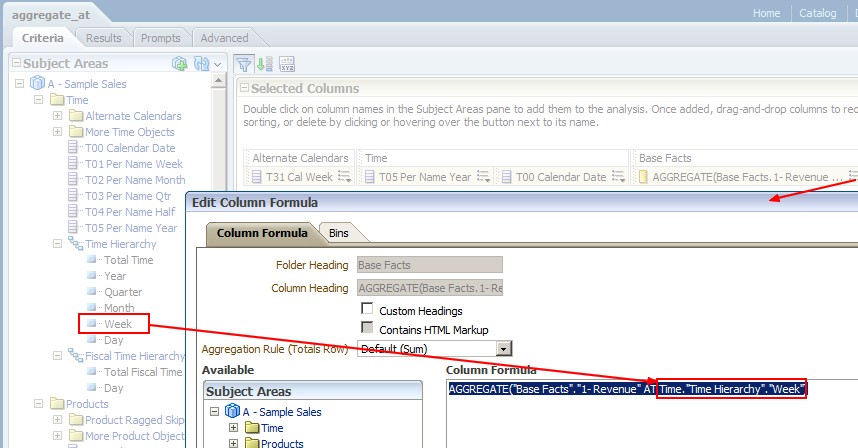Viewport: 858px width, 448px height.
Task: Click the refresh subject areas icon
Action: point(201,64)
